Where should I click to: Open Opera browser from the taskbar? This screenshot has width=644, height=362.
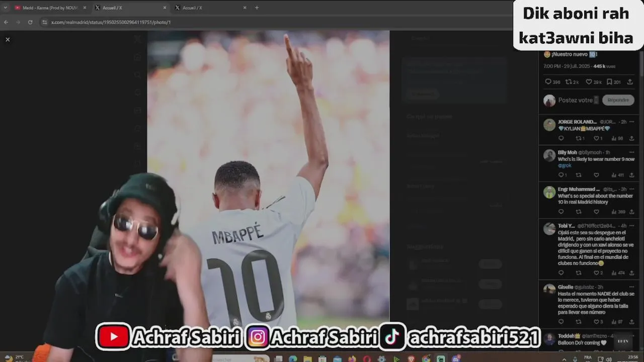367,358
